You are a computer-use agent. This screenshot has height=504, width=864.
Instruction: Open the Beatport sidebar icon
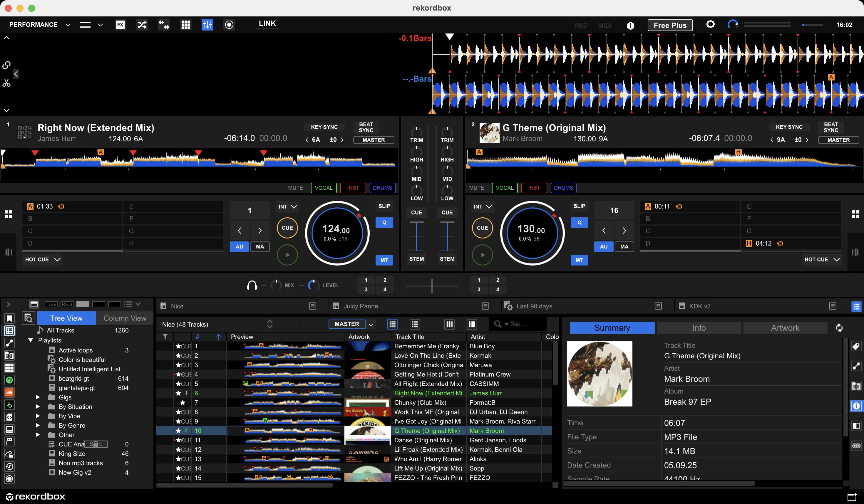(x=9, y=405)
